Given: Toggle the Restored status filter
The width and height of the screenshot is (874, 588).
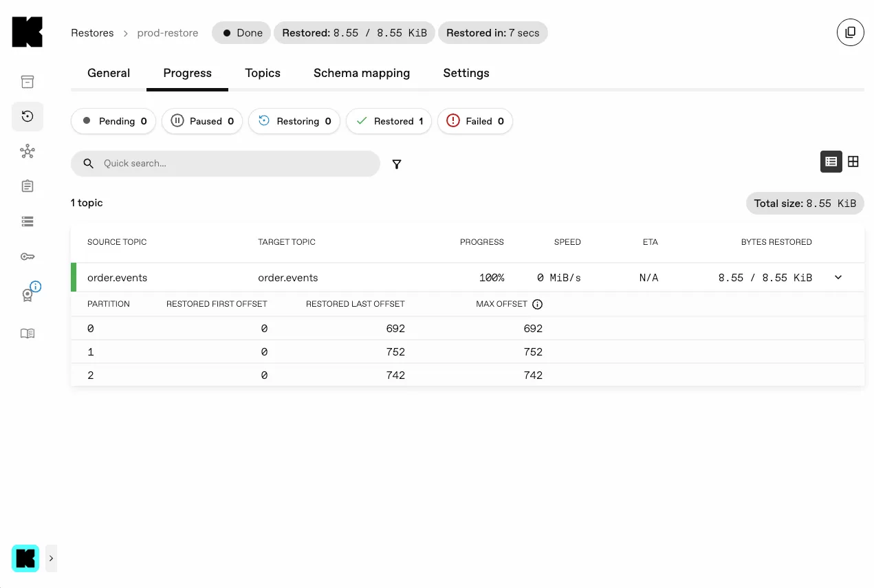Looking at the screenshot, I should [389, 121].
